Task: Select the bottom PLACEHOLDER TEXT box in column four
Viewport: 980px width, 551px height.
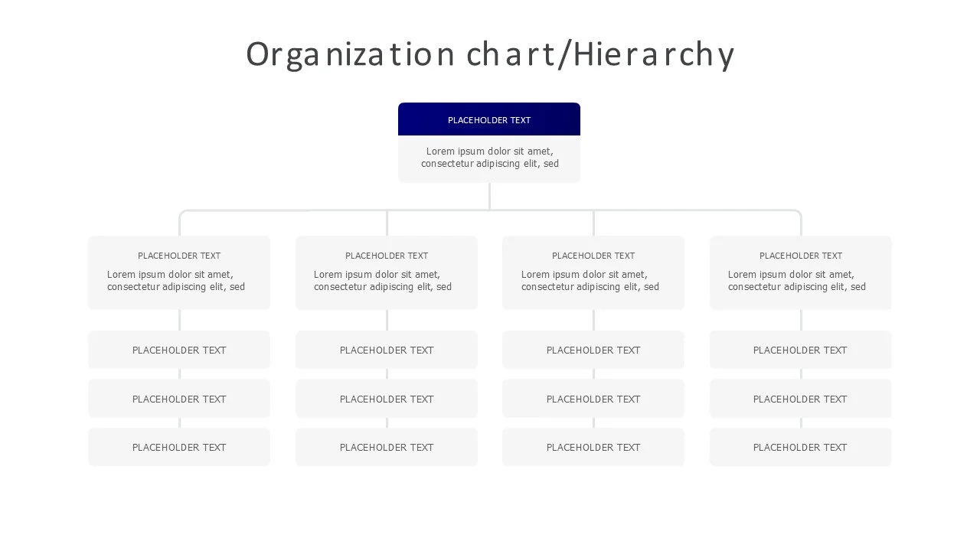Action: (800, 447)
